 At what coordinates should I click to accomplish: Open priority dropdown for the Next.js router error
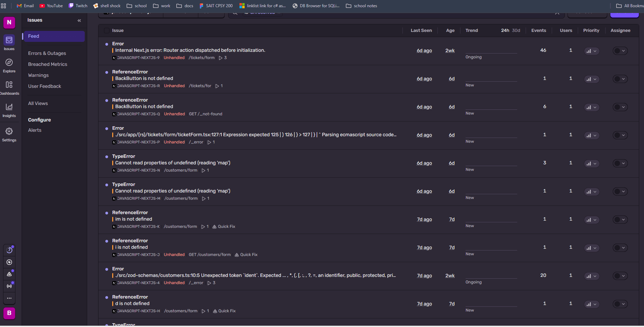pos(592,51)
